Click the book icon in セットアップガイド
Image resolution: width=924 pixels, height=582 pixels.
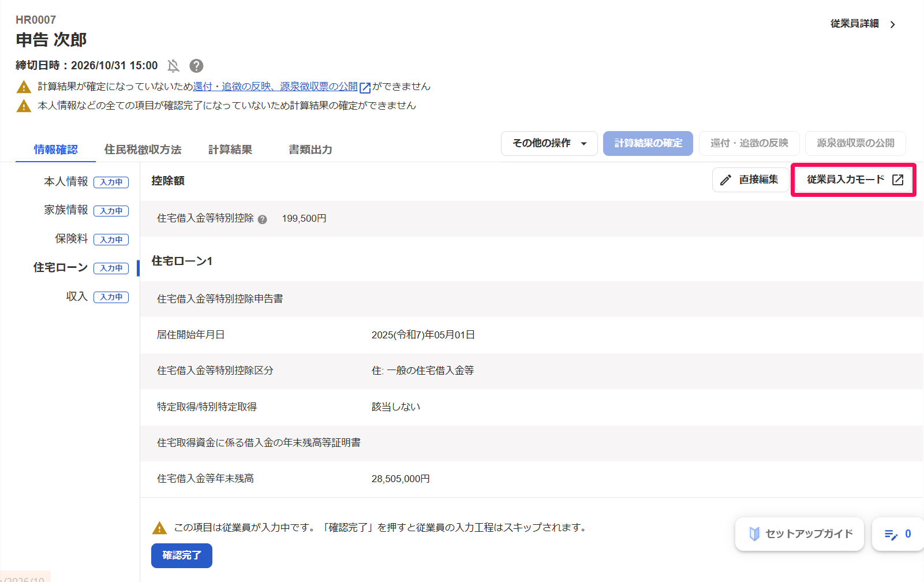click(x=754, y=534)
